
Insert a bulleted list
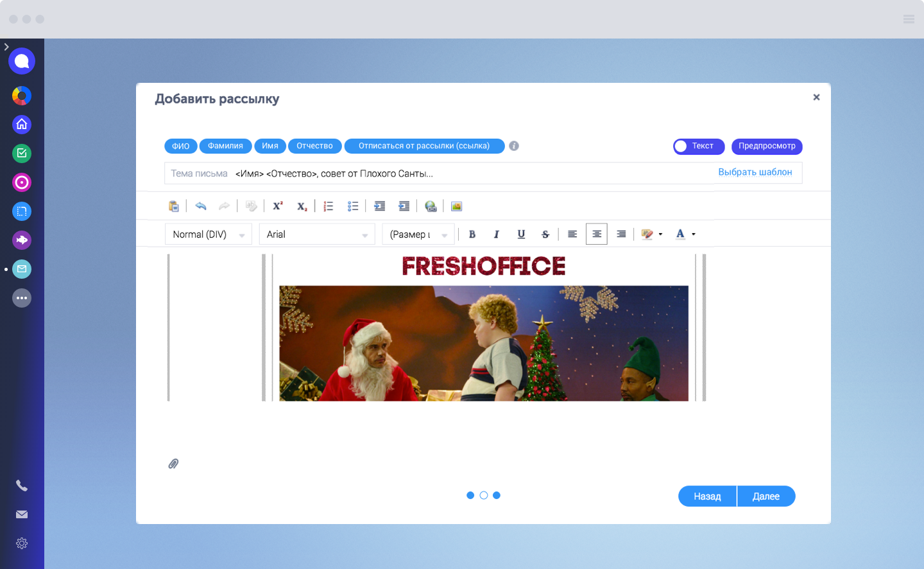coord(353,206)
